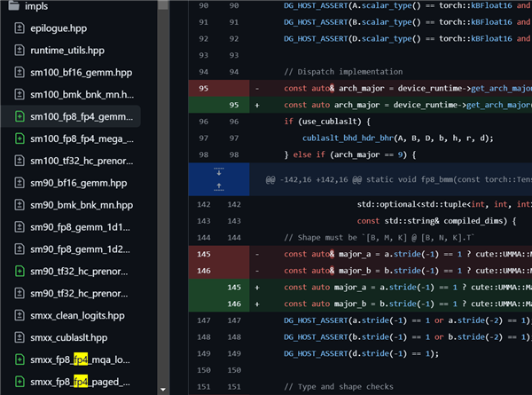Select sm90_bmk_bnk_mn.hpp in the file tree
This screenshot has height=395, width=532.
coord(80,205)
